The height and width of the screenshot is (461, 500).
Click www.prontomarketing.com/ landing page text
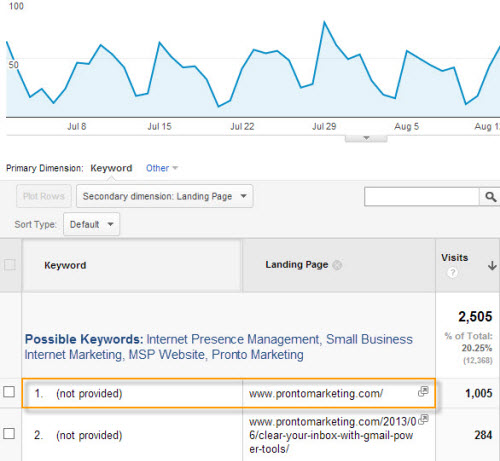point(316,394)
